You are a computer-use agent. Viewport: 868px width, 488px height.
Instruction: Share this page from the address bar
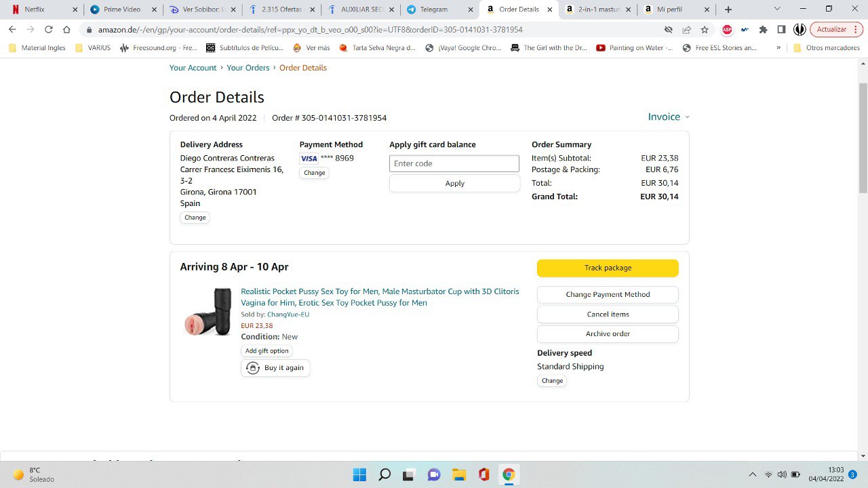[686, 30]
